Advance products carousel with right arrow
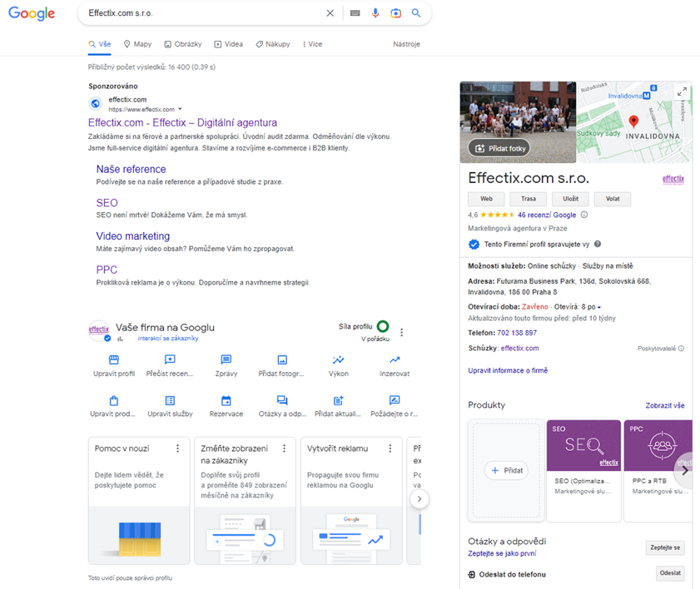 684,470
